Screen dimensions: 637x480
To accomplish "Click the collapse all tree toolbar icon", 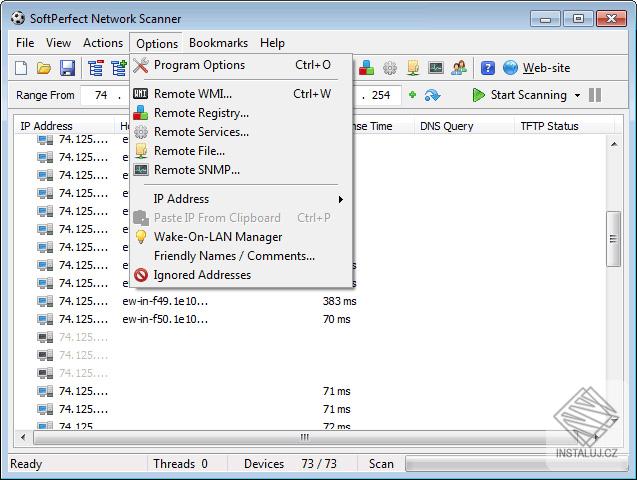I will pos(96,68).
